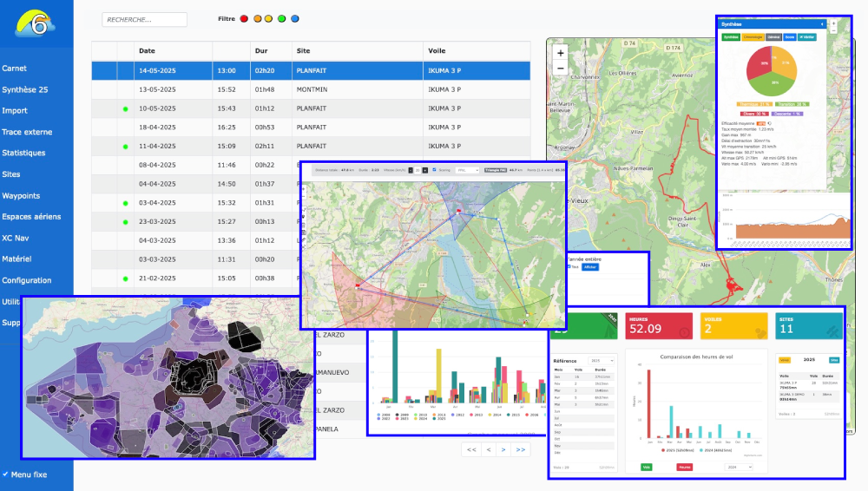Open the FFVL scoring league dropdown
The image size is (868, 491).
click(467, 171)
